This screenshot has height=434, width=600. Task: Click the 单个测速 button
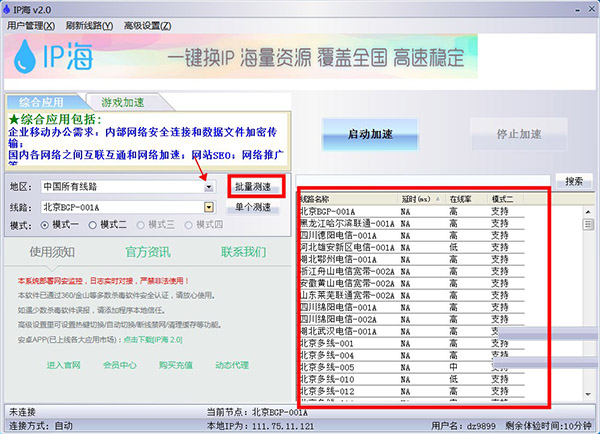click(253, 207)
